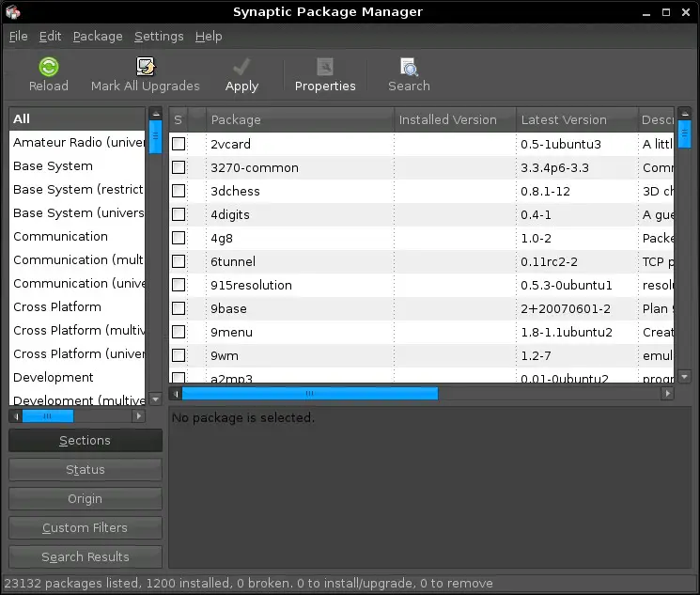Sort by the Installed Version column header
700x595 pixels.
455,119
